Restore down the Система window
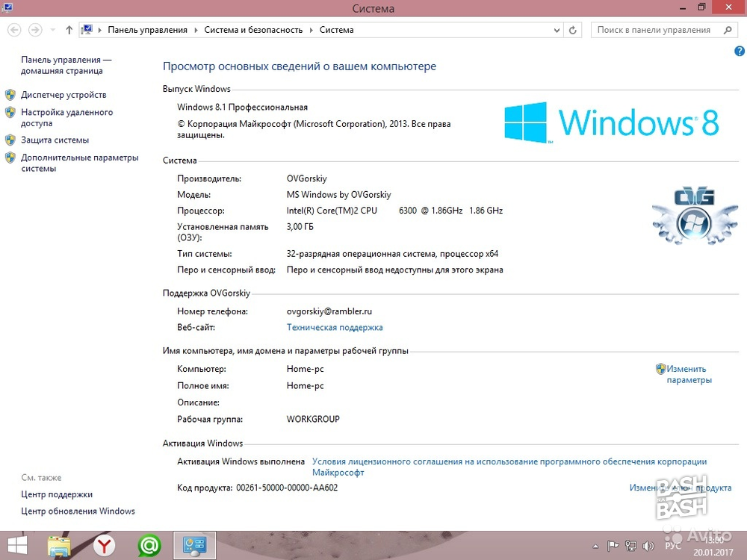This screenshot has width=747, height=560. tap(701, 7)
